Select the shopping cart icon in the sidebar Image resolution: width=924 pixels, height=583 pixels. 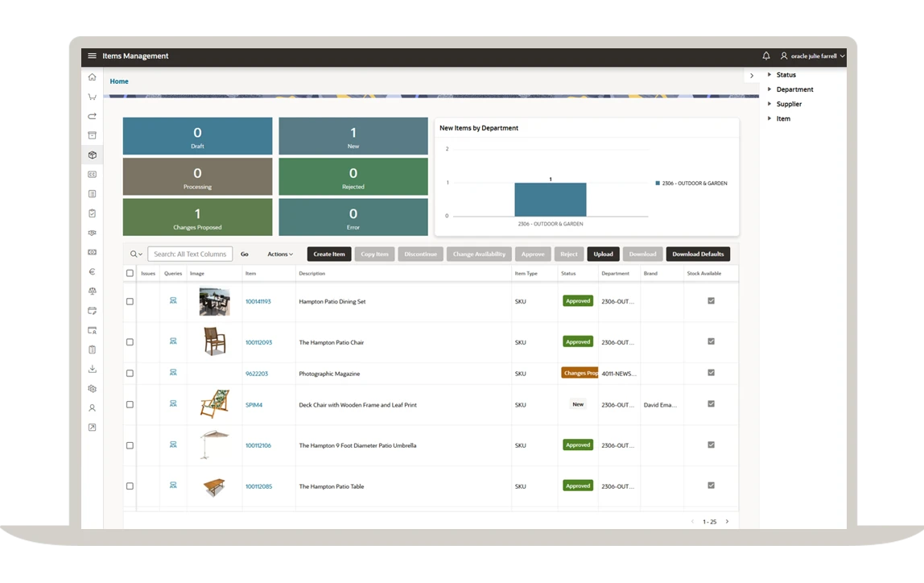[x=92, y=96]
